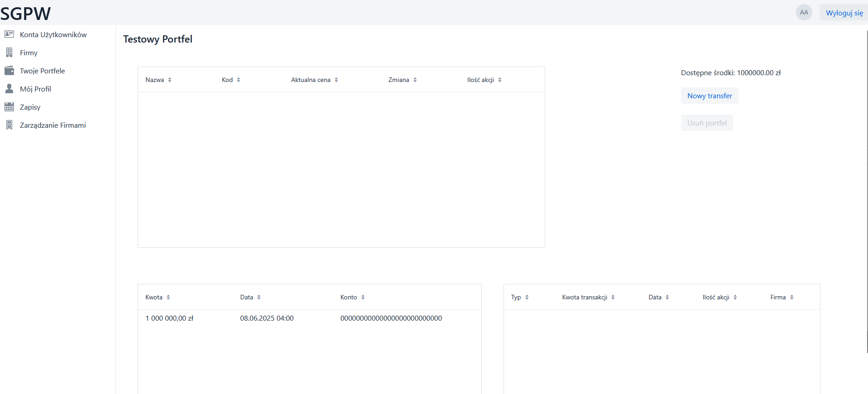Image resolution: width=868 pixels, height=394 pixels.
Task: Click the Mój Profil person icon
Action: coord(9,89)
